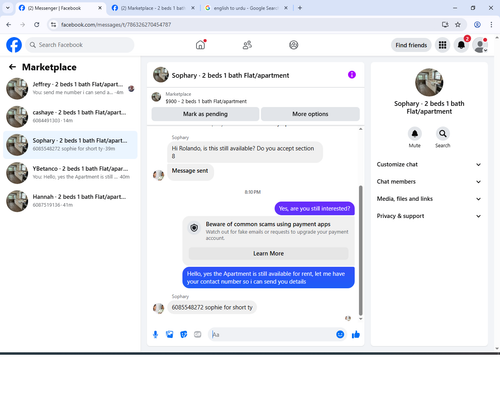500x400 pixels.
Task: Open the Friends icon in top navigation
Action: [x=247, y=45]
